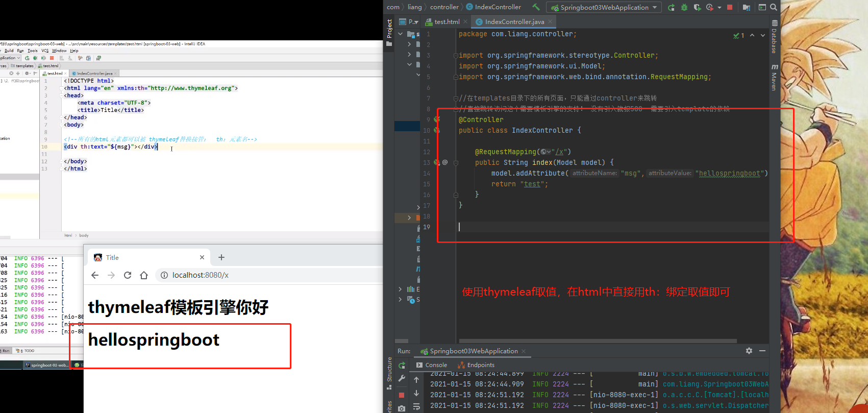Rerun Springboot03WebApplication from top toolbar

pos(671,7)
